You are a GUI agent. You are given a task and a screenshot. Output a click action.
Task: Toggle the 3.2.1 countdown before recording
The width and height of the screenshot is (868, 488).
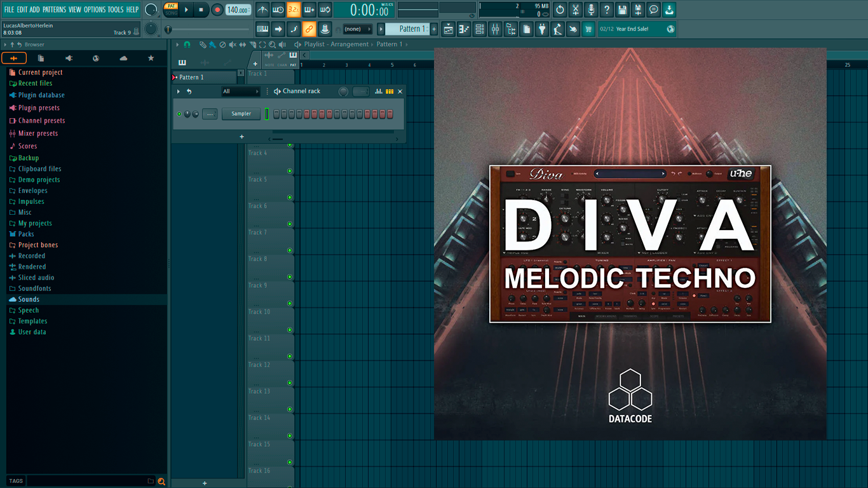[x=294, y=10]
